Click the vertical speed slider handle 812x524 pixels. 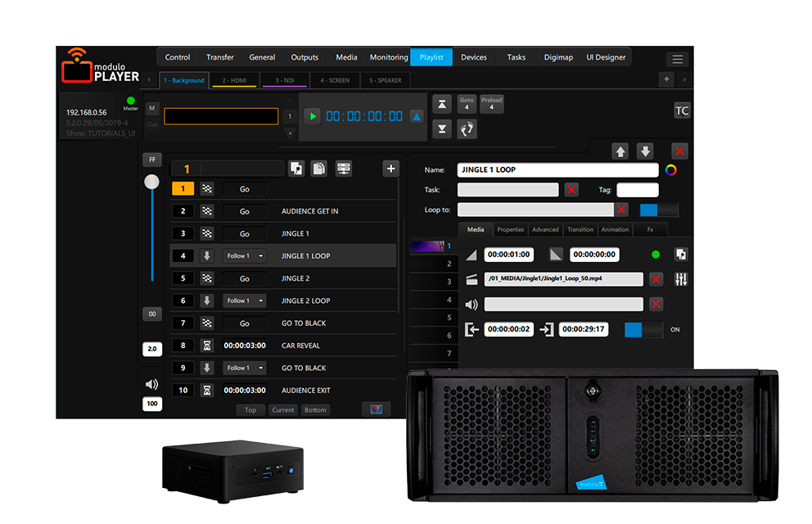[x=151, y=182]
